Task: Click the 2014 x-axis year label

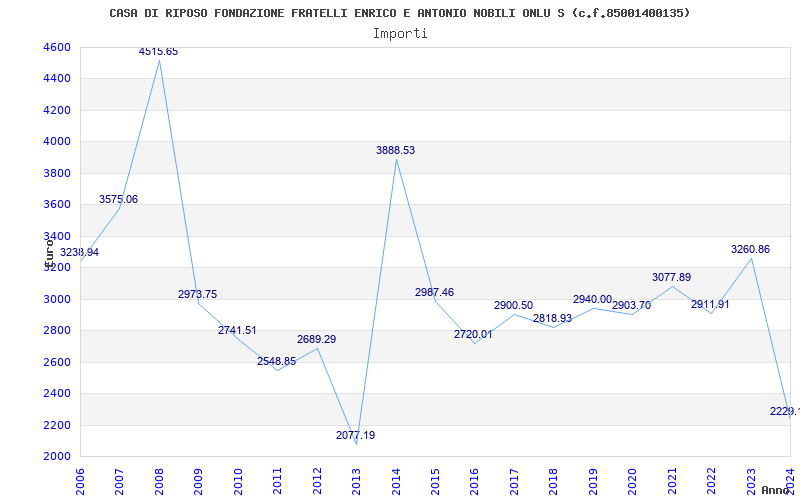Action: 396,482
